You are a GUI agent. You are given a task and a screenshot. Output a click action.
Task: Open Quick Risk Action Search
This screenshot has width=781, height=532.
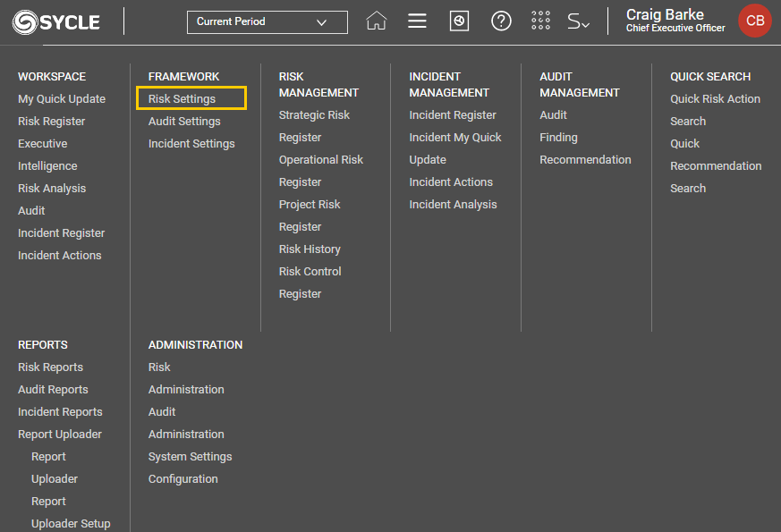pyautogui.click(x=715, y=110)
